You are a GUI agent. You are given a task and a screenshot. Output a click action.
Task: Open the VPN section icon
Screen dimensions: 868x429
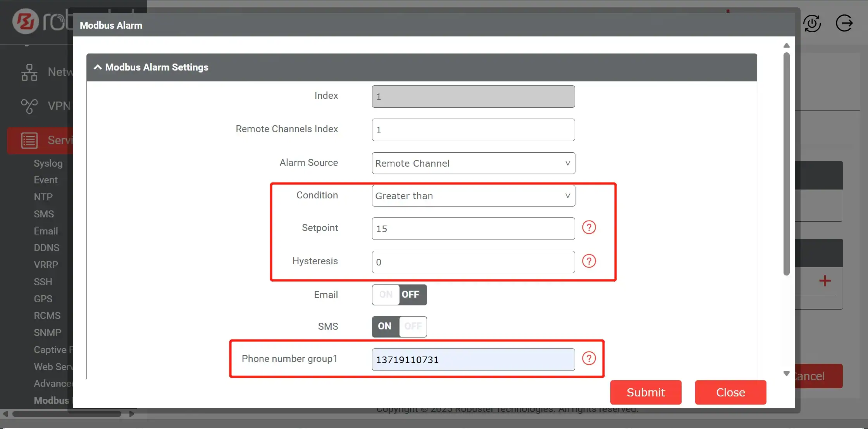(29, 106)
